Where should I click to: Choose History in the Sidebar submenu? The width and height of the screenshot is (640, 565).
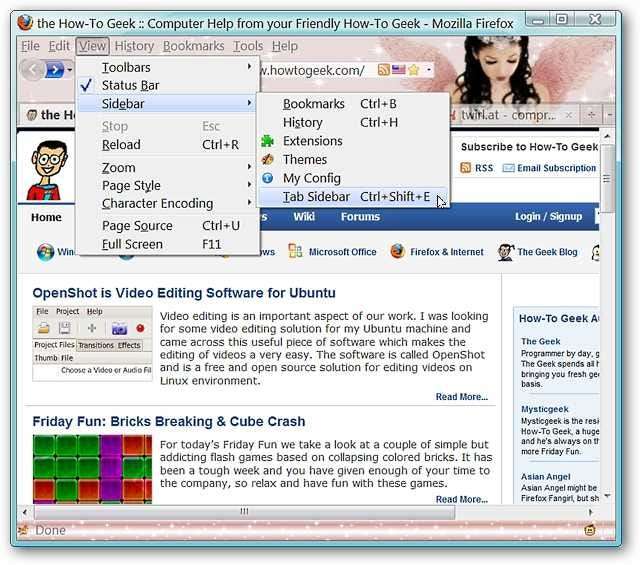coord(353,122)
